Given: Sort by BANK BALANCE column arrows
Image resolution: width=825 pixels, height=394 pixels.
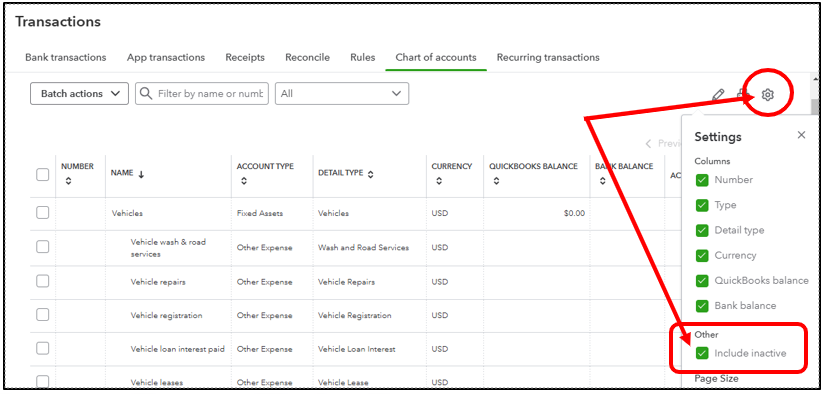Looking at the screenshot, I should 602,181.
